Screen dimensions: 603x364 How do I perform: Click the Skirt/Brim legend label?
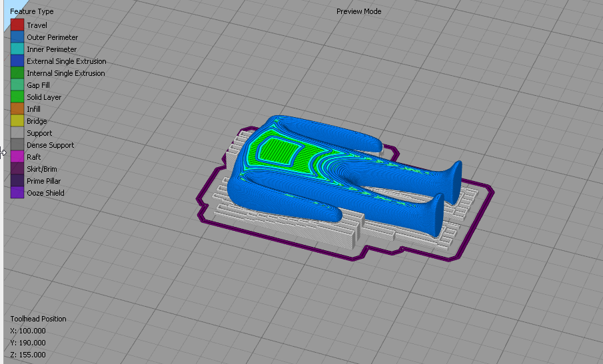coord(41,169)
